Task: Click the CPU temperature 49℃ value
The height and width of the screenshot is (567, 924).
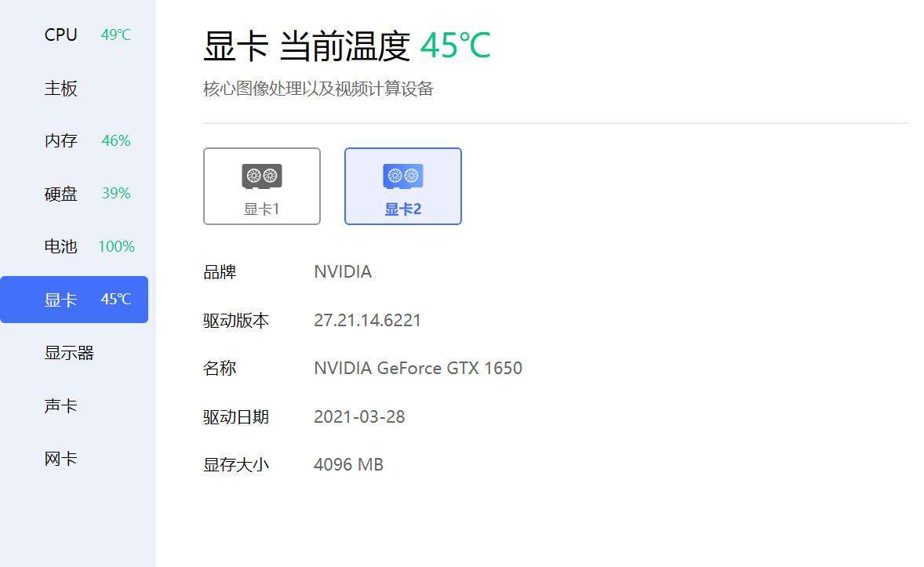Action: point(115,35)
